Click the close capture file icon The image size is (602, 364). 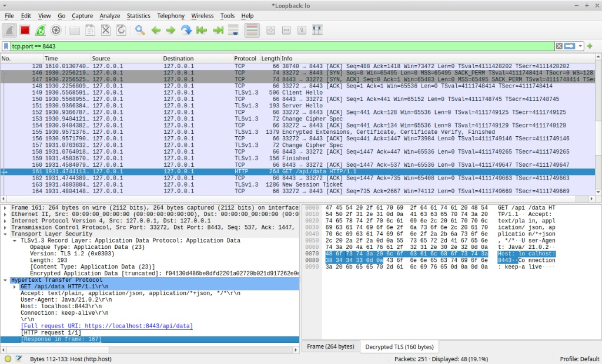coord(106,30)
